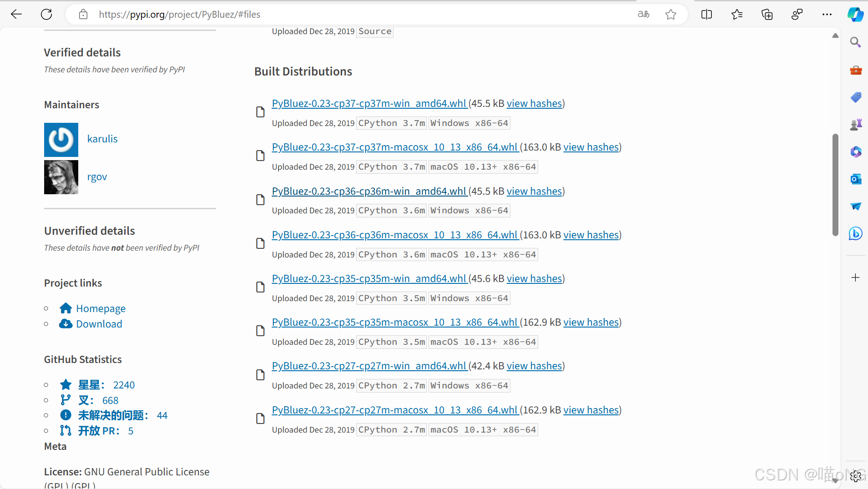Image resolution: width=868 pixels, height=489 pixels.
Task: Download cp27 win_amd64 wheel file
Action: click(x=369, y=366)
